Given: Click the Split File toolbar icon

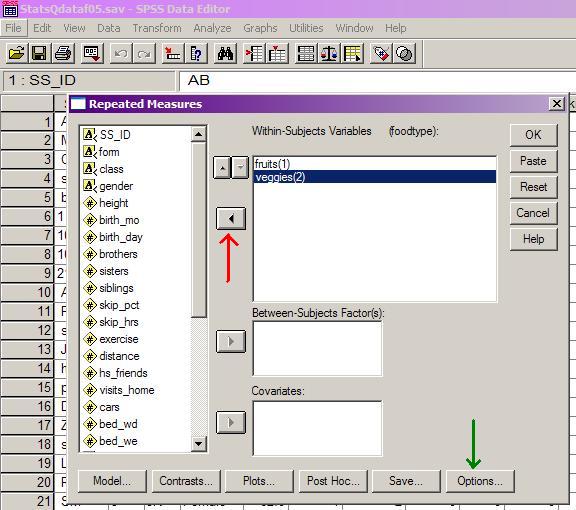Looking at the screenshot, I should (306, 54).
